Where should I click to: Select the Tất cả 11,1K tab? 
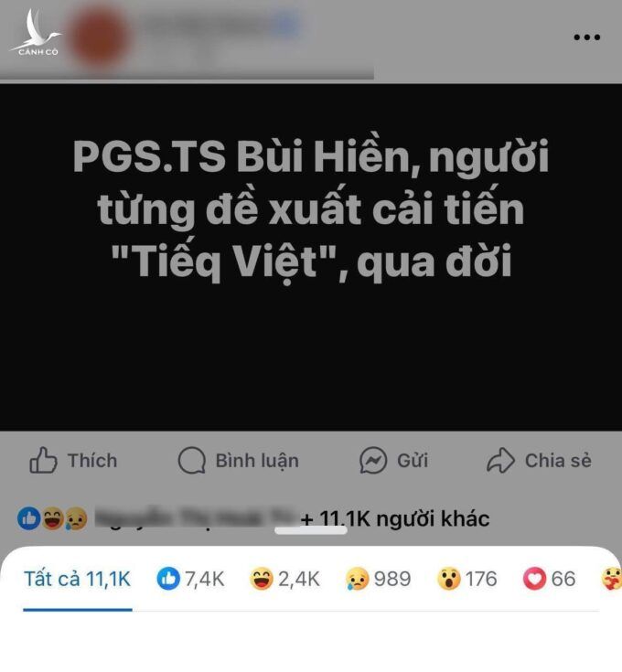77,579
